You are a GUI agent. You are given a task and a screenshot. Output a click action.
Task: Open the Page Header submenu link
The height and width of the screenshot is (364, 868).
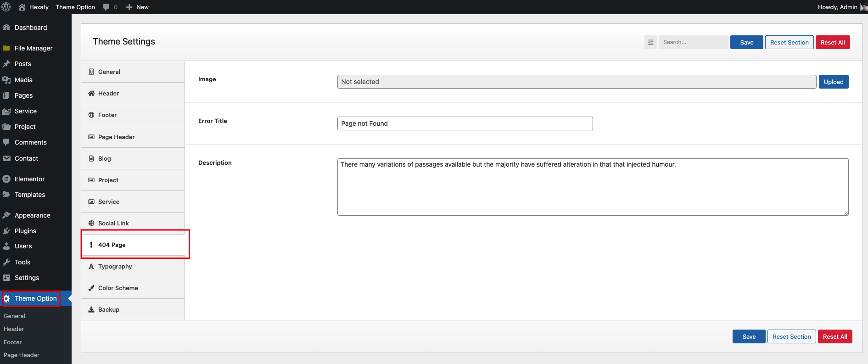pyautogui.click(x=22, y=355)
